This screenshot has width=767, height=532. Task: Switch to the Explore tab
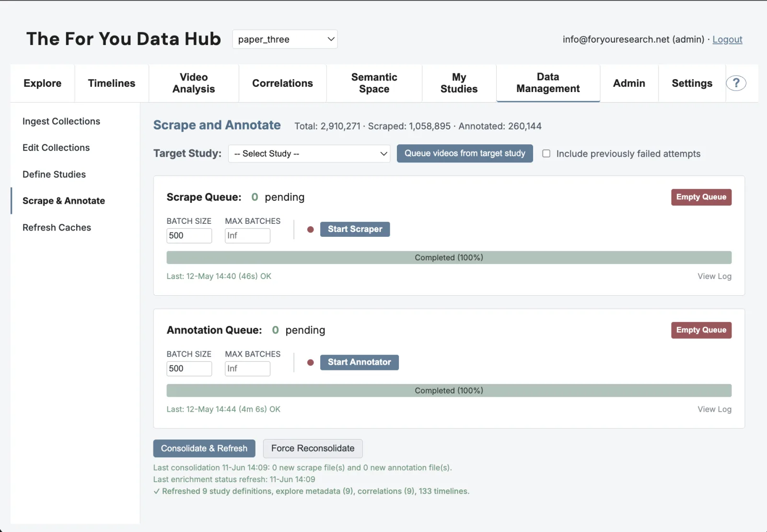tap(43, 83)
